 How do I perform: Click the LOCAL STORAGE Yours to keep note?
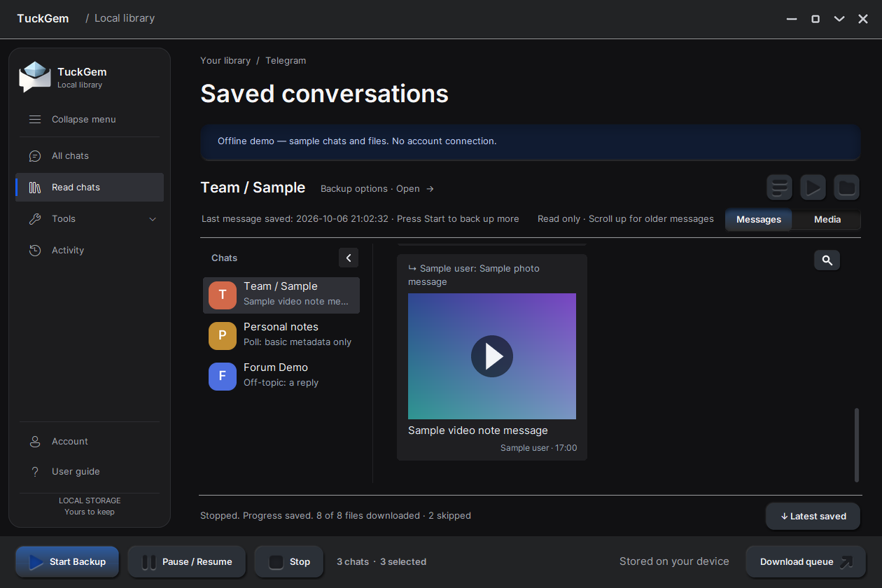coord(90,506)
